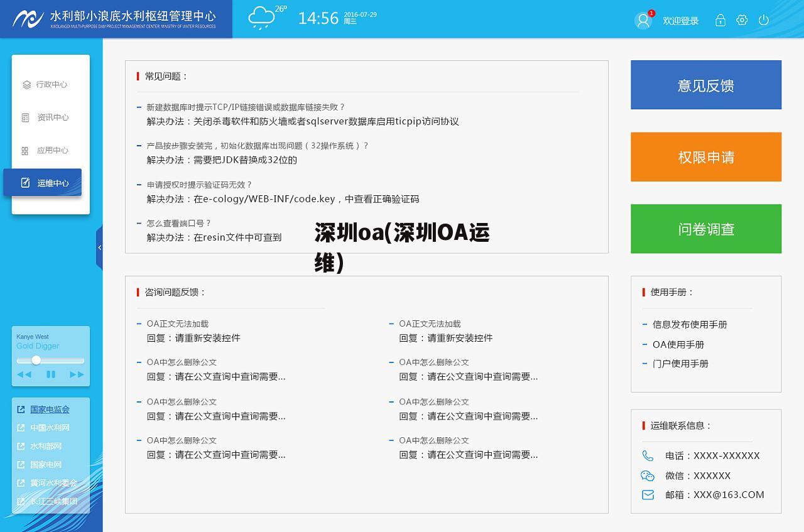Click the TCP/IP database link error question
Viewport: 804px width, 532px height.
(246, 107)
